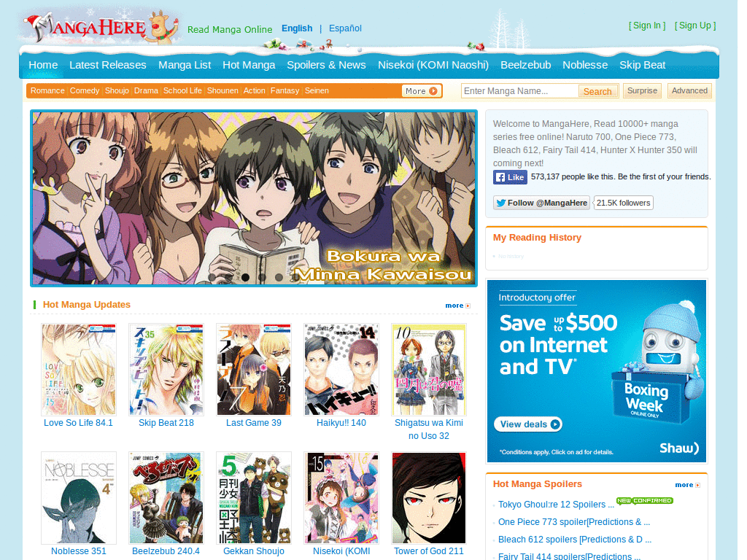Open Latest Releases in navigation bar

click(108, 65)
